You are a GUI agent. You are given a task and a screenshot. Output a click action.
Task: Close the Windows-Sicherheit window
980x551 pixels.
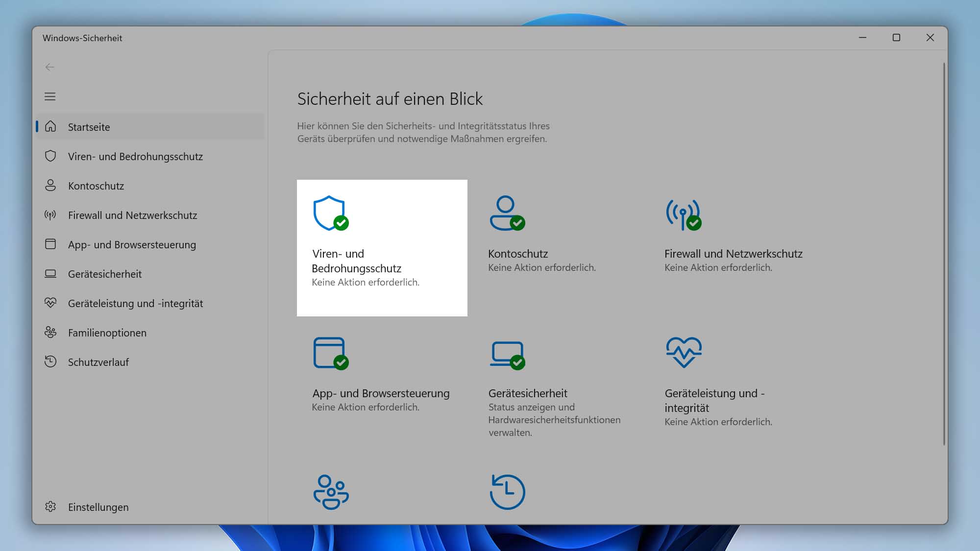(930, 38)
